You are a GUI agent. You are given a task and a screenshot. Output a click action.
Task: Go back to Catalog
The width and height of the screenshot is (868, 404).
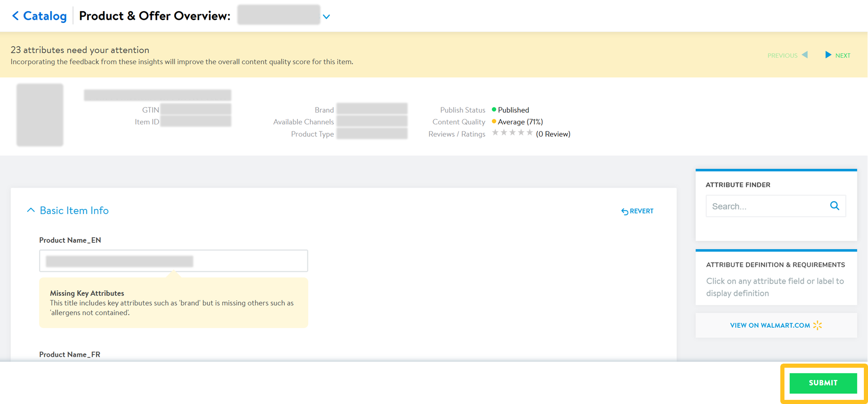pos(39,16)
